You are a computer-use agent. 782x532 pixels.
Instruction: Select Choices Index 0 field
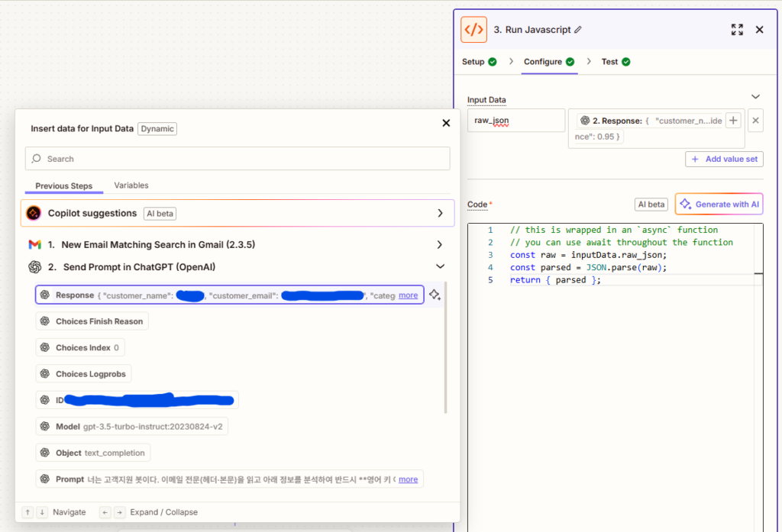(x=80, y=347)
